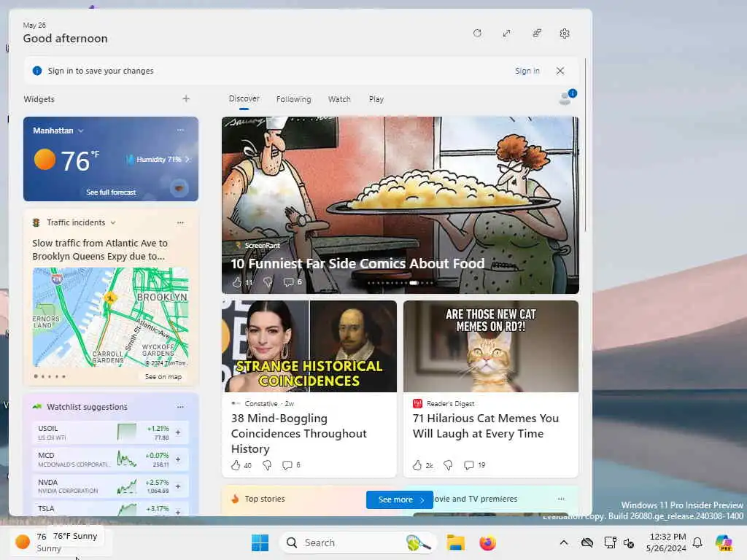
Task: Add a new widget with plus icon
Action: (x=186, y=98)
